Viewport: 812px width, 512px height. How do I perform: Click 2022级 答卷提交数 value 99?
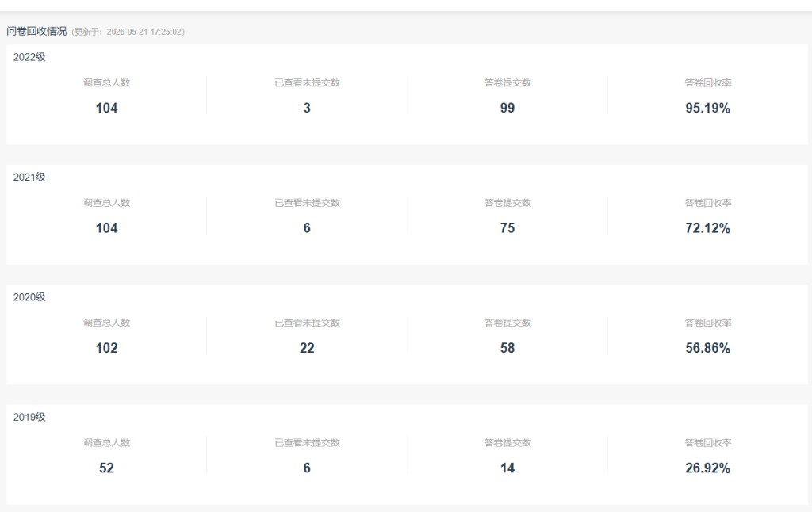[507, 108]
